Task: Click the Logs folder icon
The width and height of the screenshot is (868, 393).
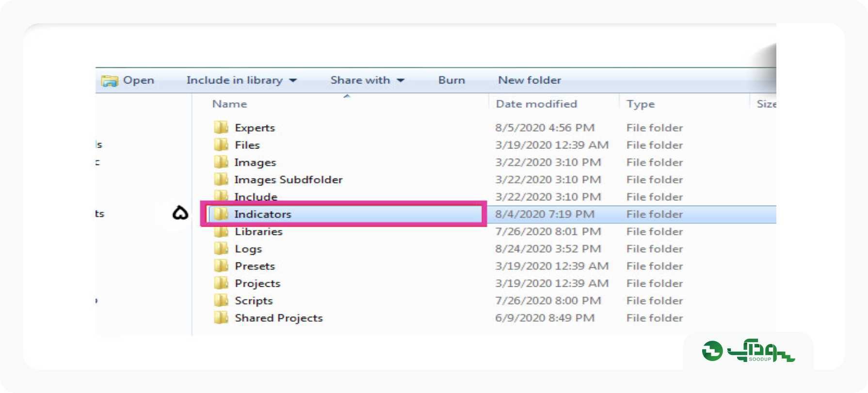Action: click(221, 248)
